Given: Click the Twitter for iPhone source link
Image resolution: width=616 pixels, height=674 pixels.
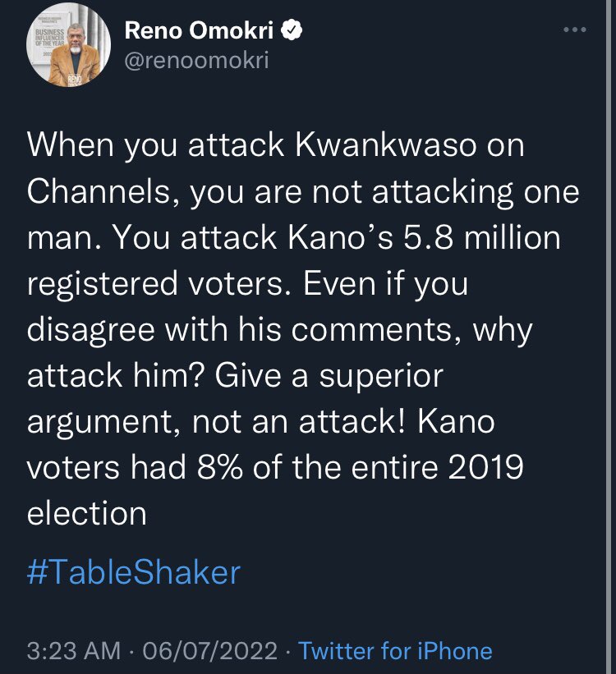Looking at the screenshot, I should pos(395,650).
